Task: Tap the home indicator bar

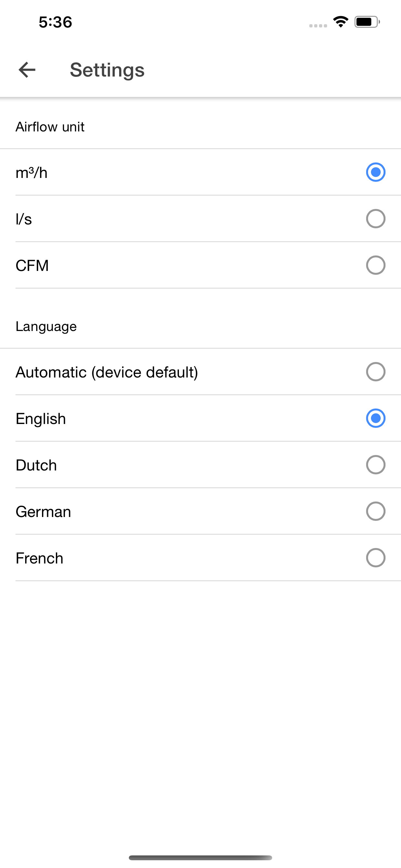Action: point(200,858)
